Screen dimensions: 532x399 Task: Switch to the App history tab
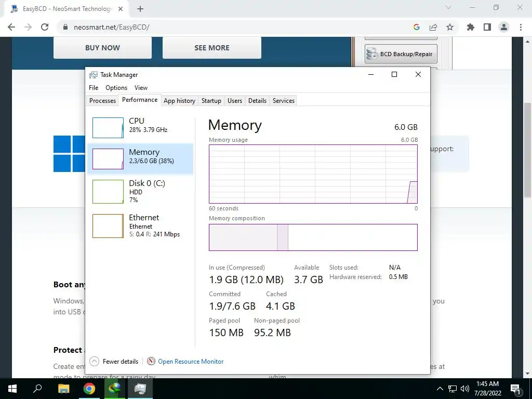coord(179,100)
